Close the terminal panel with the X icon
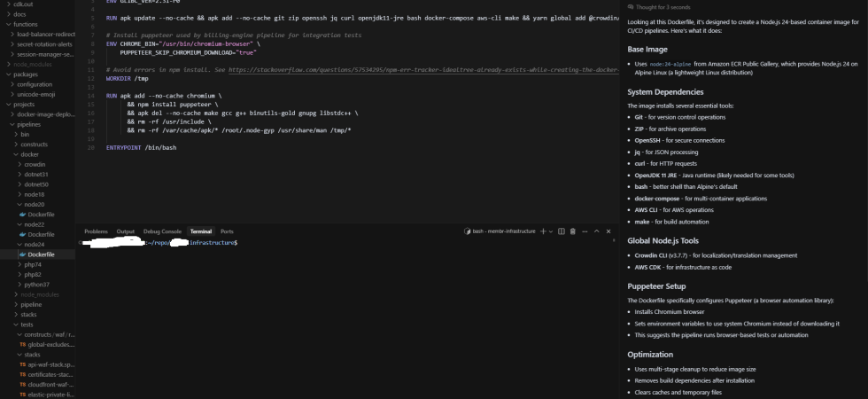Image resolution: width=868 pixels, height=399 pixels. coord(610,231)
